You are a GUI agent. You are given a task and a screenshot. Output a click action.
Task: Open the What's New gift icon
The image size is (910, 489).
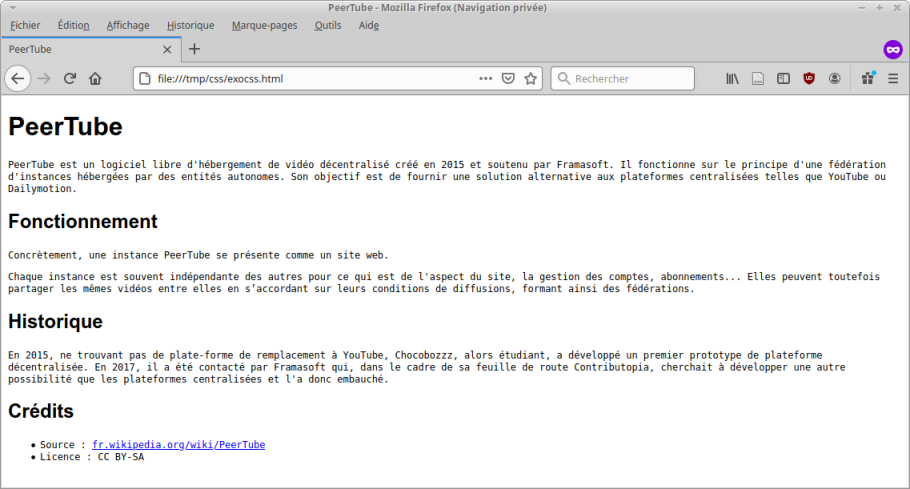pos(868,78)
